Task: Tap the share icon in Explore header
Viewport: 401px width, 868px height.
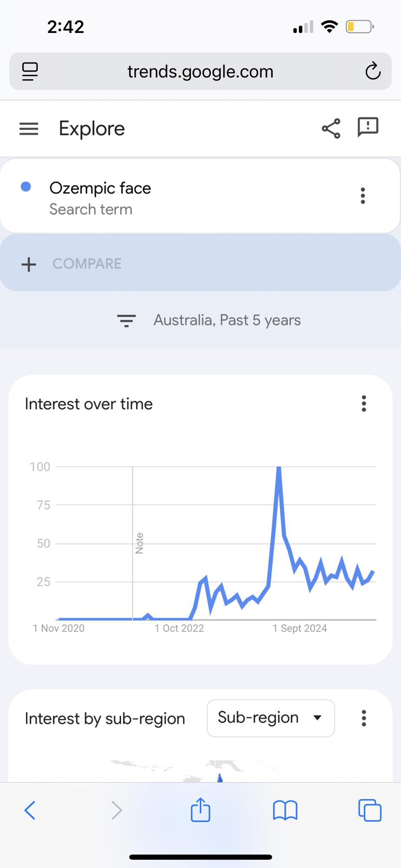Action: click(x=331, y=128)
